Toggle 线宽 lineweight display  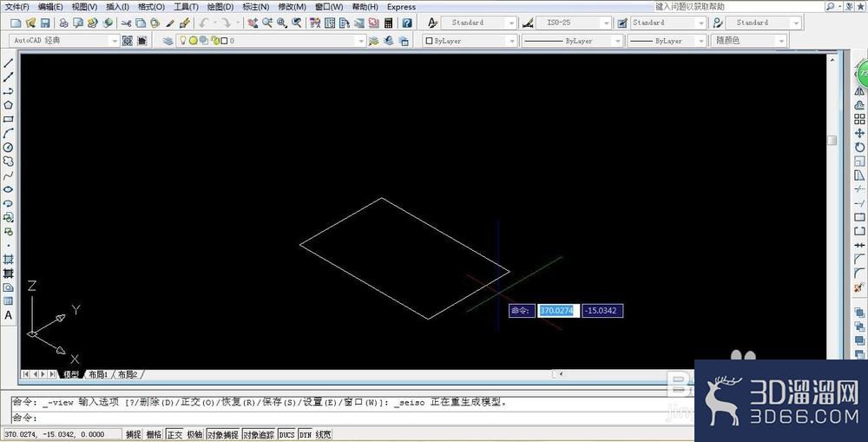click(323, 435)
